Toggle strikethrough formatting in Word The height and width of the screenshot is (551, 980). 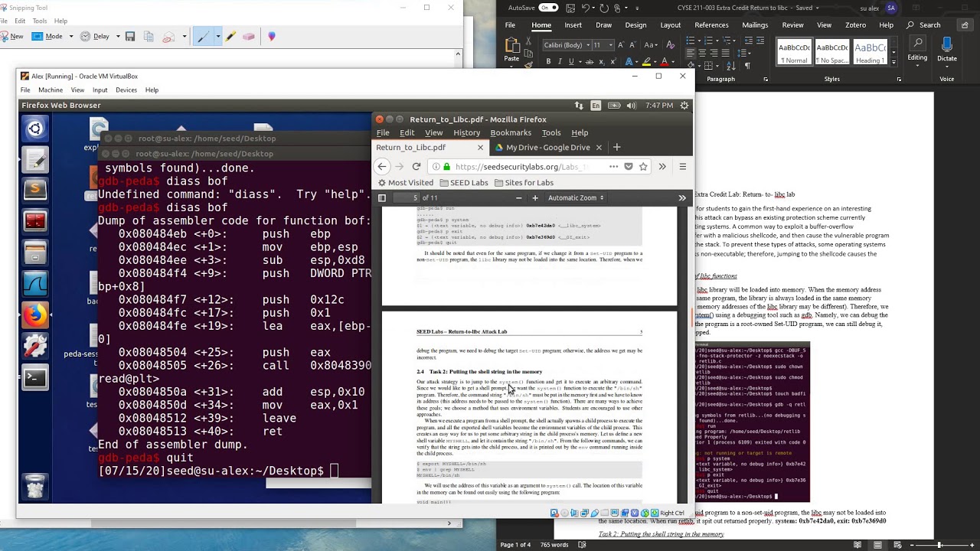click(x=588, y=62)
